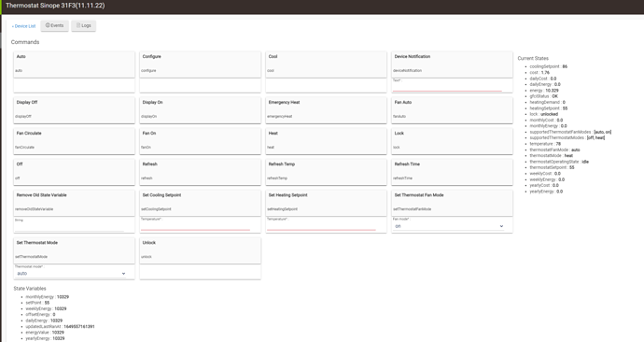Focus the heating setpoint temperature field

point(321,226)
